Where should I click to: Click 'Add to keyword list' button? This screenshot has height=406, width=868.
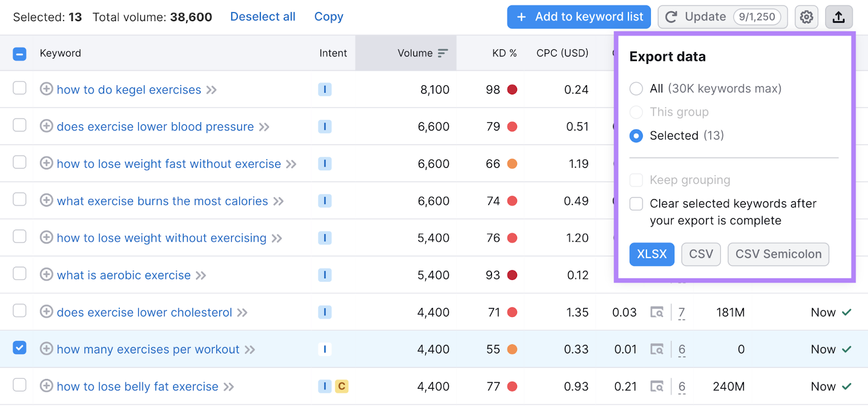pyautogui.click(x=580, y=17)
